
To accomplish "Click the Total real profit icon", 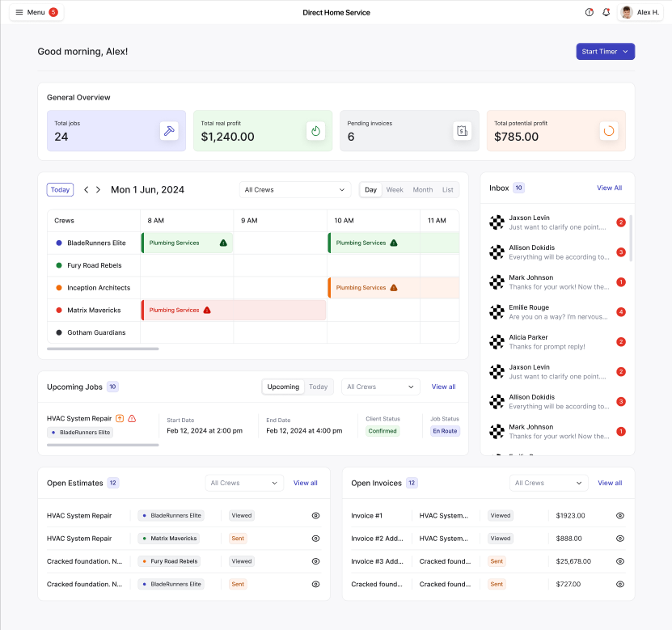I will click(x=315, y=130).
